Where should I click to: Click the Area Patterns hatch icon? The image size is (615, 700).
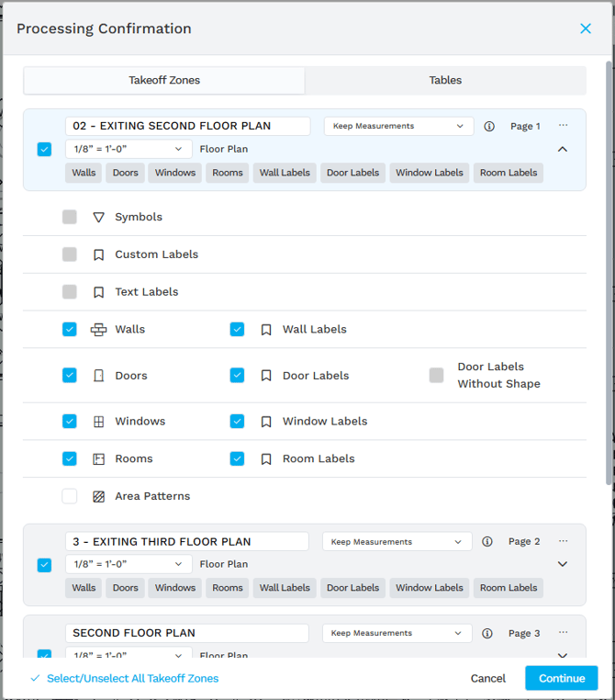[99, 497]
